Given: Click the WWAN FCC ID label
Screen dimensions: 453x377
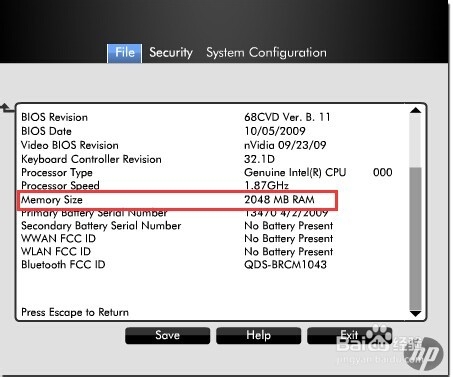Looking at the screenshot, I should click(58, 239).
